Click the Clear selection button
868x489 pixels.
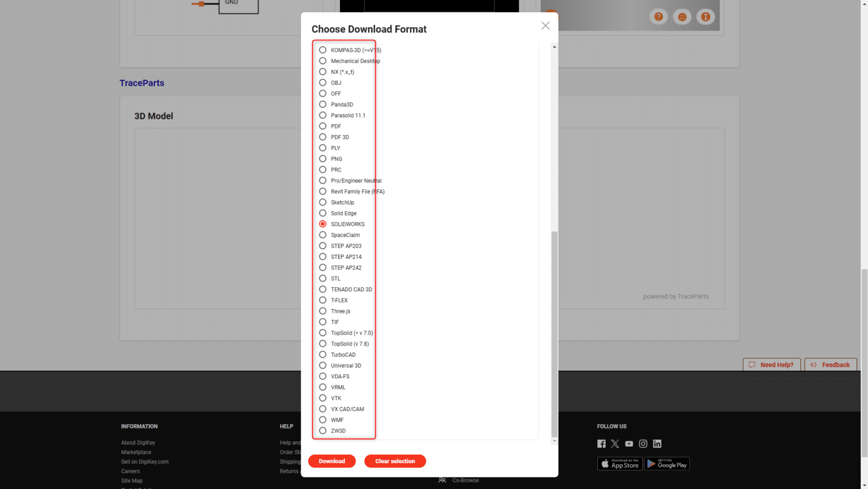pyautogui.click(x=395, y=461)
